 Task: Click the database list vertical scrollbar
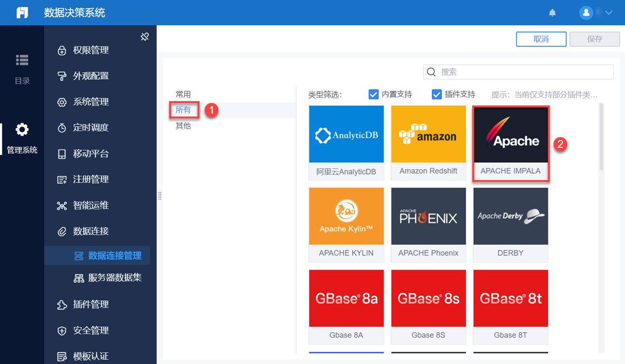click(x=601, y=136)
